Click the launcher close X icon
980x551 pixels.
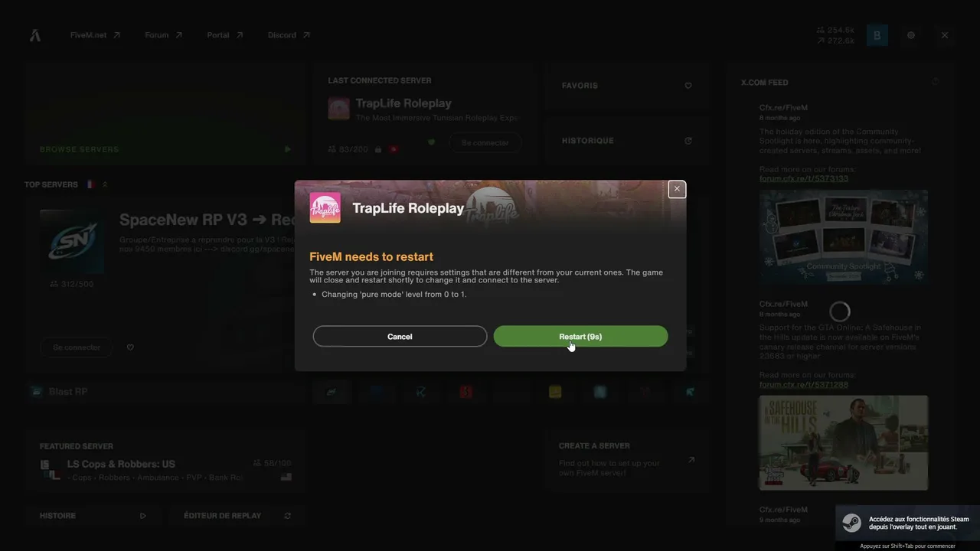tap(945, 35)
